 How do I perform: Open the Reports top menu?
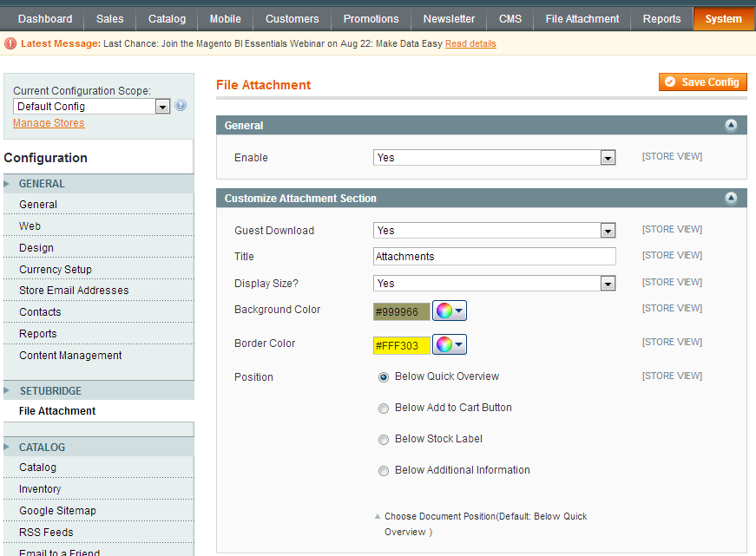pyautogui.click(x=661, y=19)
